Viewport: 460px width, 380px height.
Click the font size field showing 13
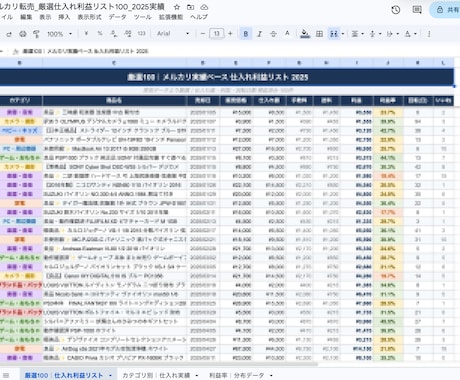(x=216, y=33)
